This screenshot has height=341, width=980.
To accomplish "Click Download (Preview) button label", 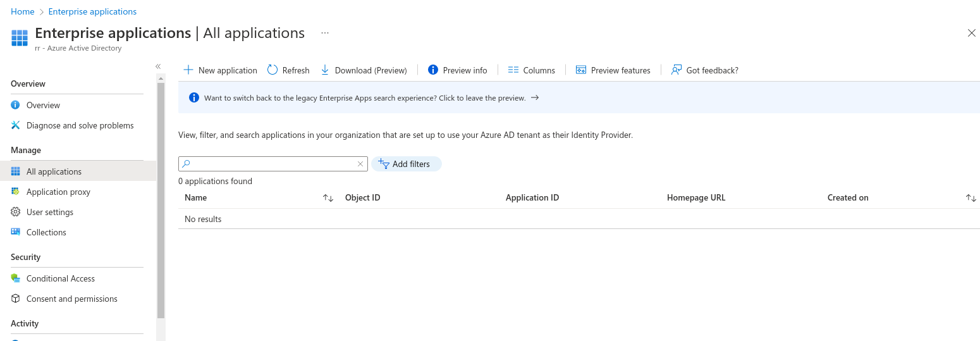I will coord(371,70).
